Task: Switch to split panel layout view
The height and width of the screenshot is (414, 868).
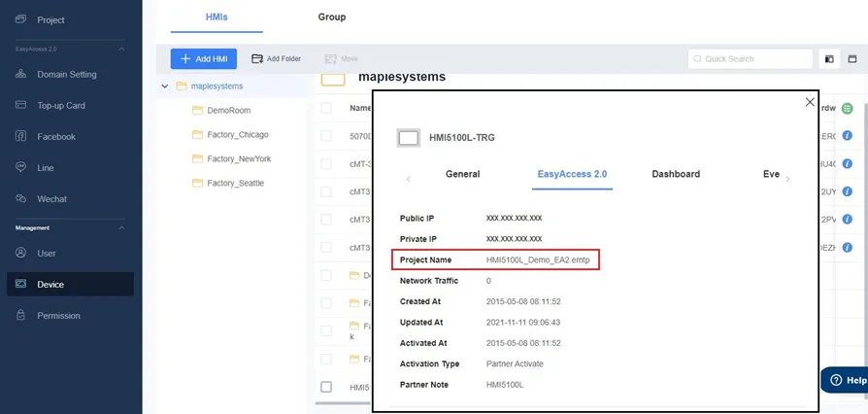Action: click(x=829, y=58)
